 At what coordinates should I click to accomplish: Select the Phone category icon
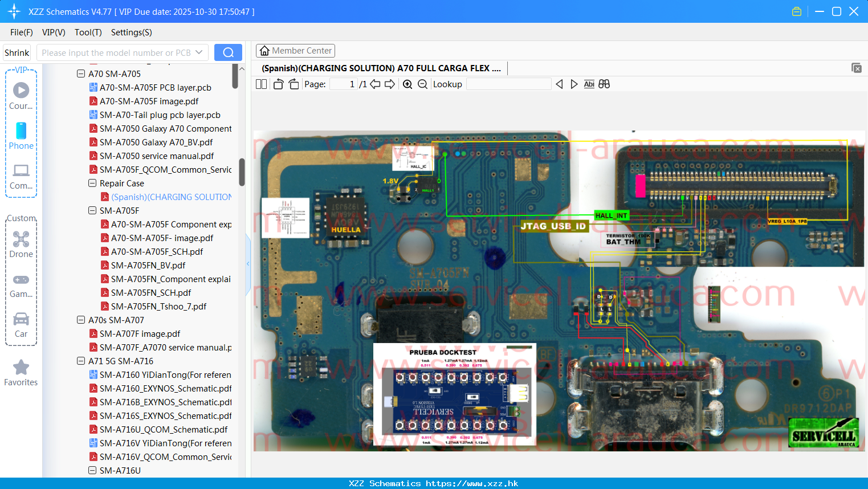[21, 136]
